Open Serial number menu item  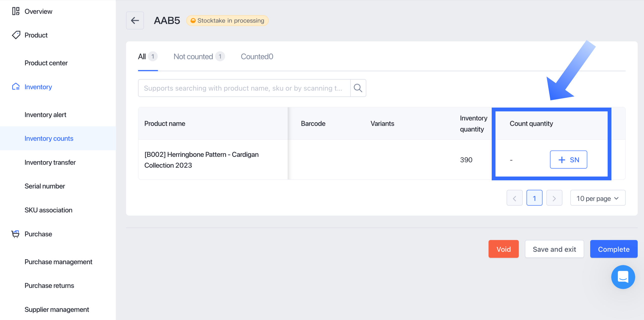(45, 186)
